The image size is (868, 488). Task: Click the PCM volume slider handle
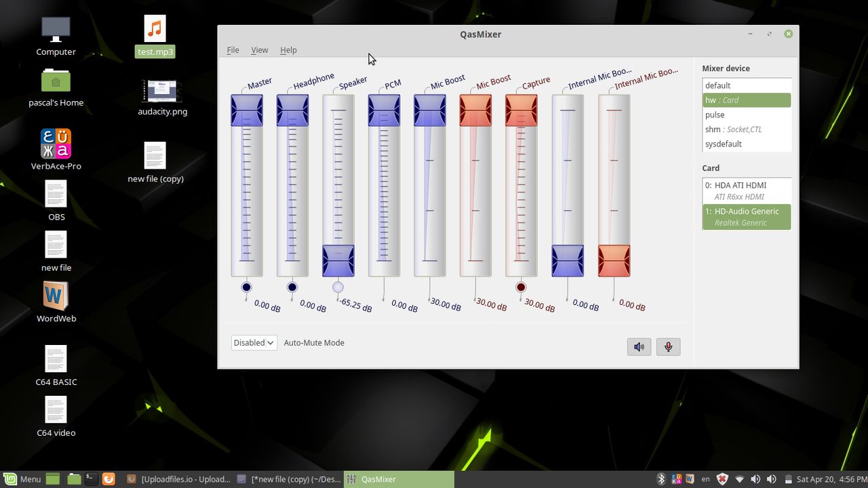tap(384, 110)
